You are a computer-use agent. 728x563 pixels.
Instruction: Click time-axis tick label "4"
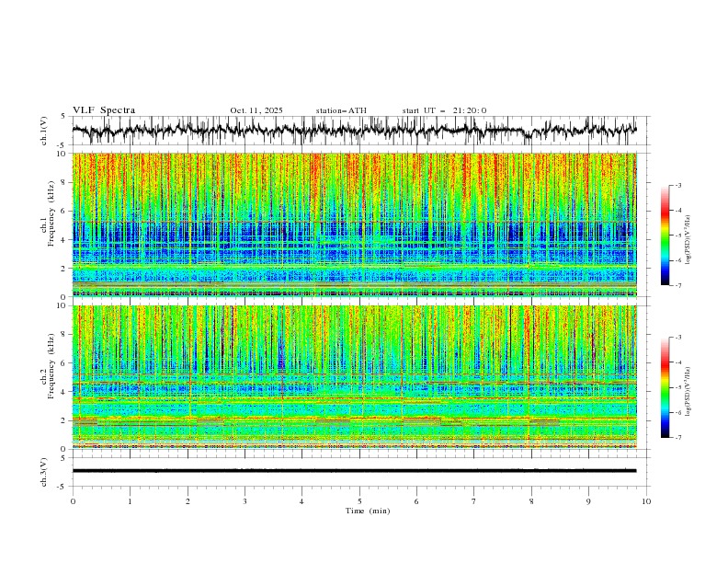[x=302, y=501]
